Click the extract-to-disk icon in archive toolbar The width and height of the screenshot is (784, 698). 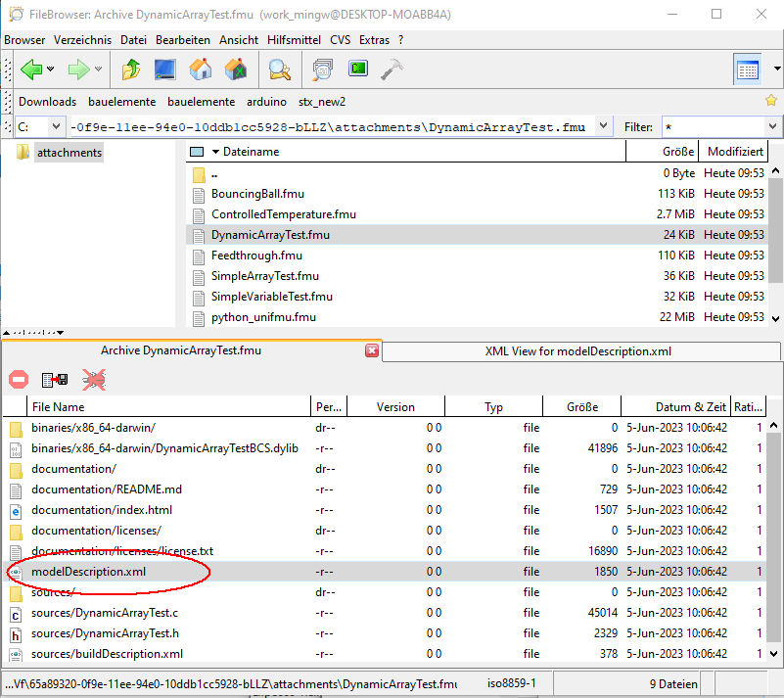click(x=55, y=380)
